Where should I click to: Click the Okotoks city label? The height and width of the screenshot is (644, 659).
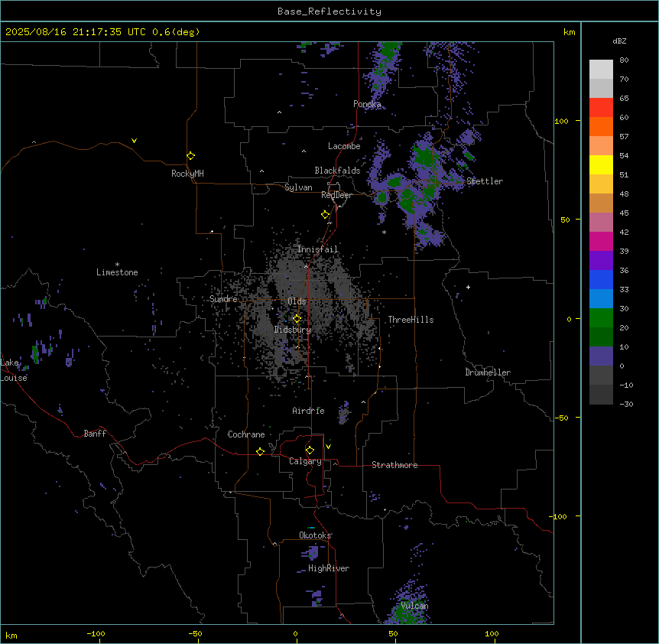[x=315, y=535]
